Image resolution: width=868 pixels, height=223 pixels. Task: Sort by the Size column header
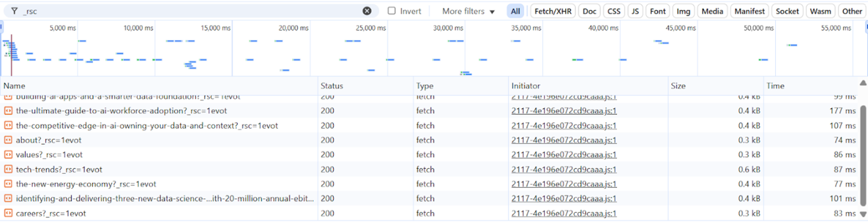[x=716, y=86]
